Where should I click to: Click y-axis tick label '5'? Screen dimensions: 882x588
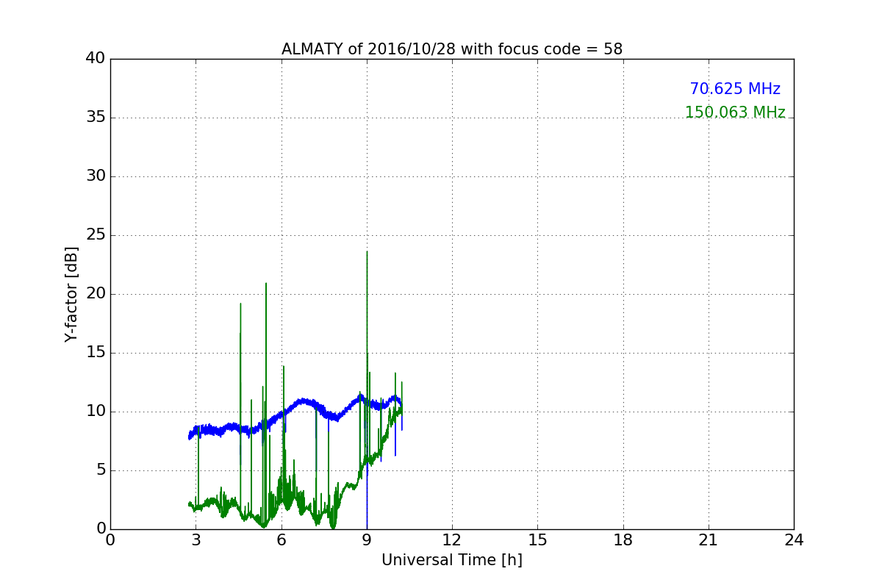(x=101, y=470)
